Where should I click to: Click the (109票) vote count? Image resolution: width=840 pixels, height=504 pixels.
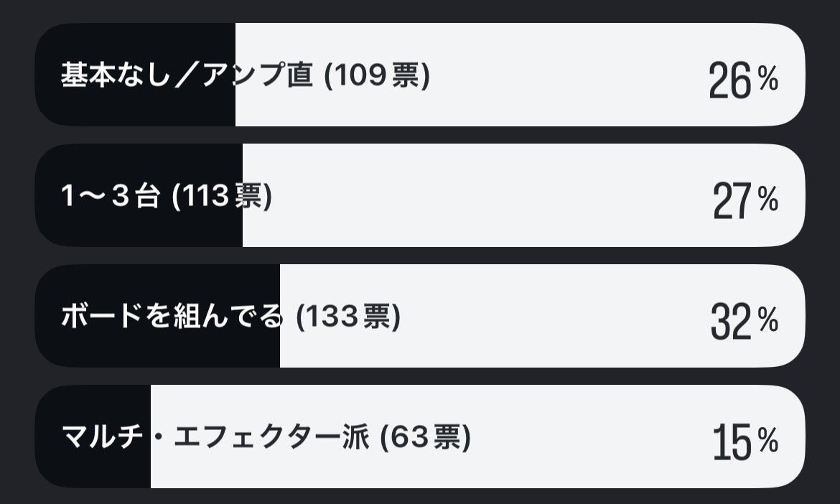pos(377,75)
